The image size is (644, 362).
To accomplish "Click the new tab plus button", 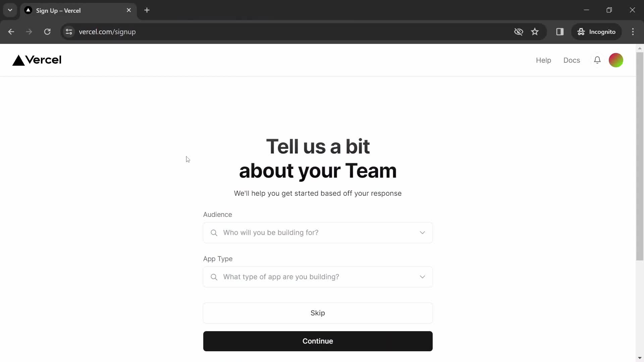I will coord(147,10).
